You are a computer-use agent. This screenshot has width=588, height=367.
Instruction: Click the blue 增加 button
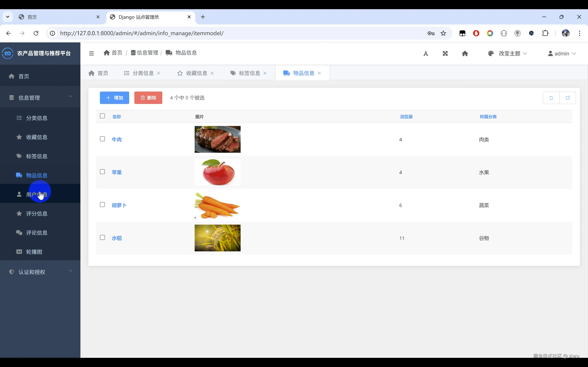point(114,98)
